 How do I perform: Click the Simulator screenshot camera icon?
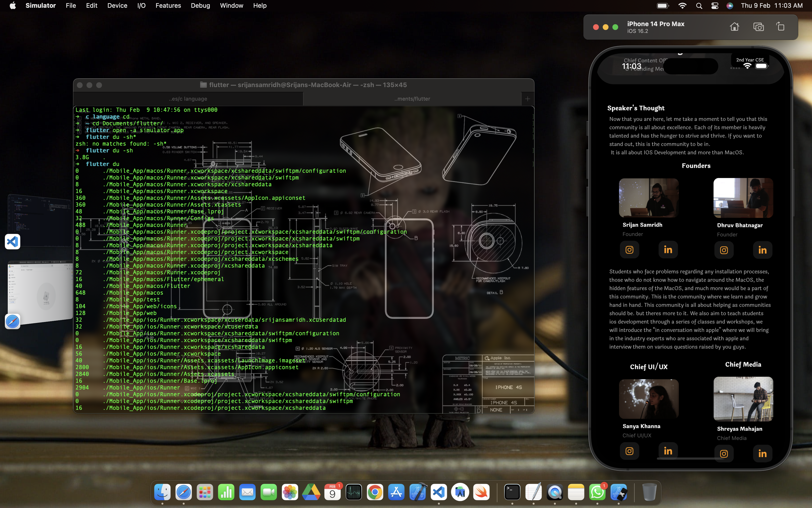pos(758,27)
